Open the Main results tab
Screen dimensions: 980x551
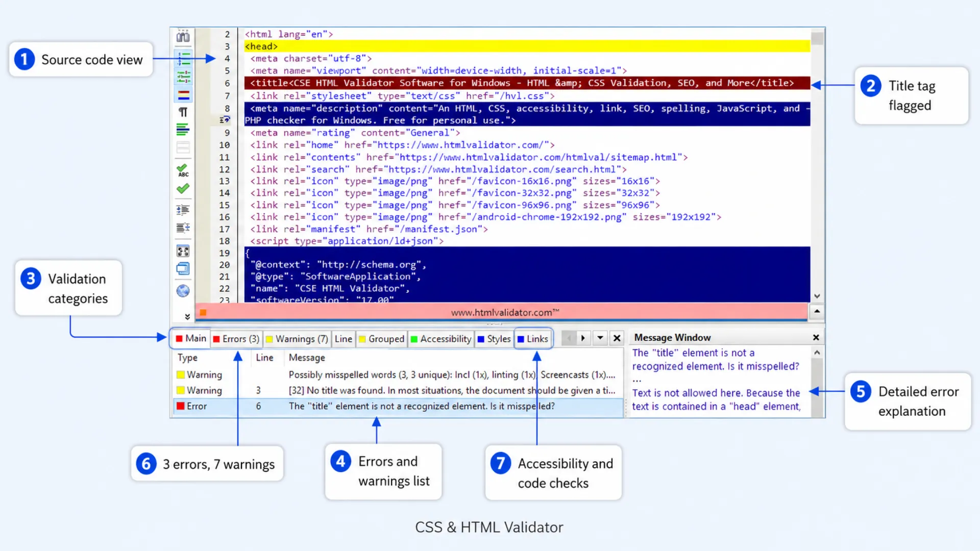click(191, 338)
